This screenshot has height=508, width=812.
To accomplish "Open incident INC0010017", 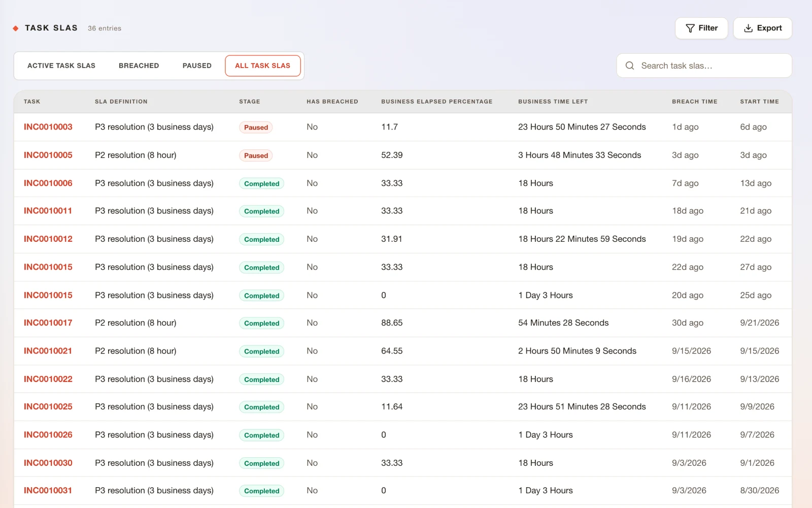I will coord(48,323).
